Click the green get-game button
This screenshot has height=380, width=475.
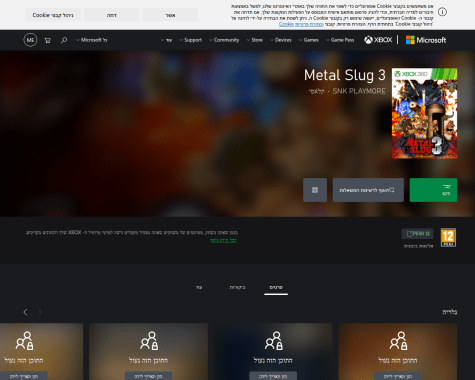pos(433,190)
